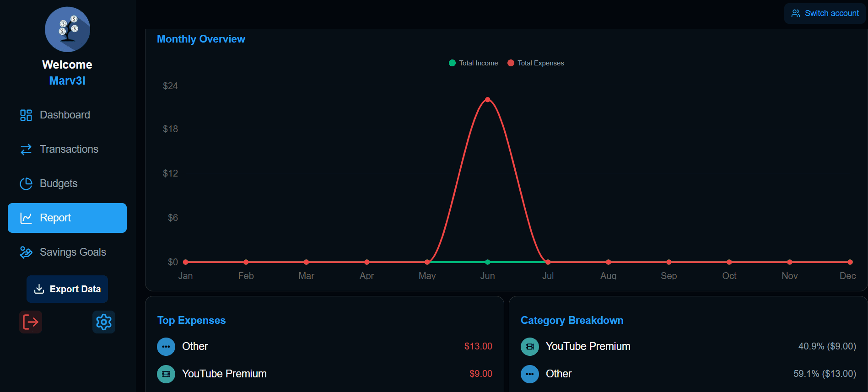Click the $13.00 amount in Top Expenses
This screenshot has width=868, height=392.
478,346
